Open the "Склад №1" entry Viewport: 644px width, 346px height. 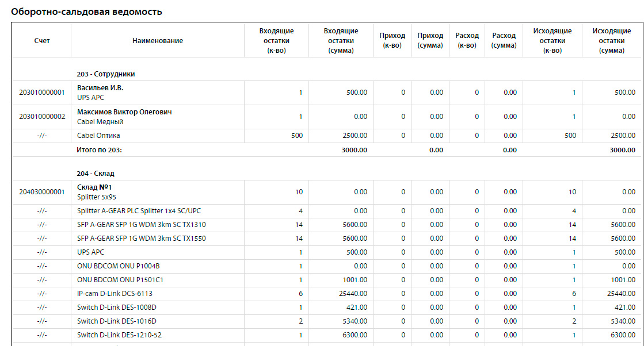tap(94, 187)
